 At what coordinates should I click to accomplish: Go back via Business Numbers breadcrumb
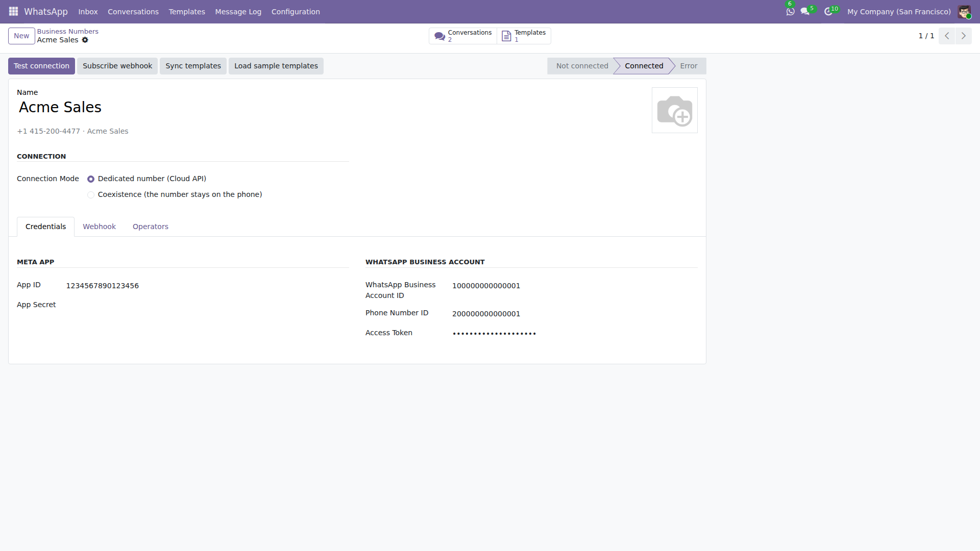click(x=68, y=32)
